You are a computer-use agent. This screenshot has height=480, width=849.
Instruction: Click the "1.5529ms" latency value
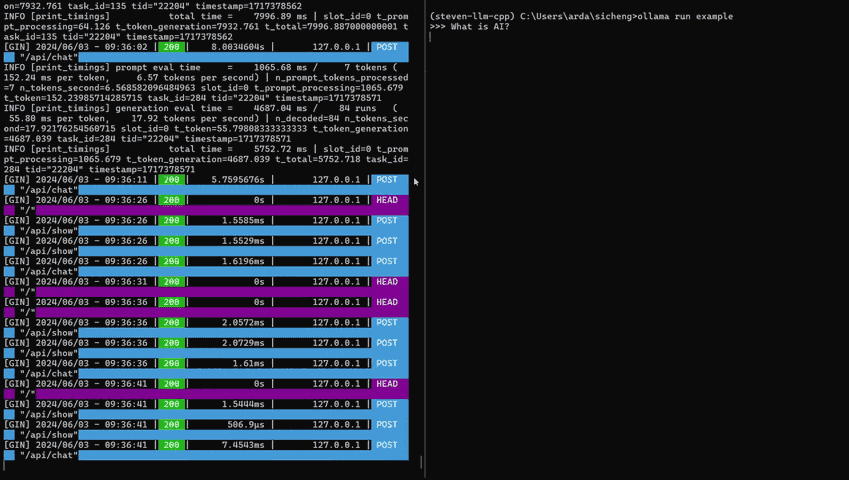[x=243, y=241]
